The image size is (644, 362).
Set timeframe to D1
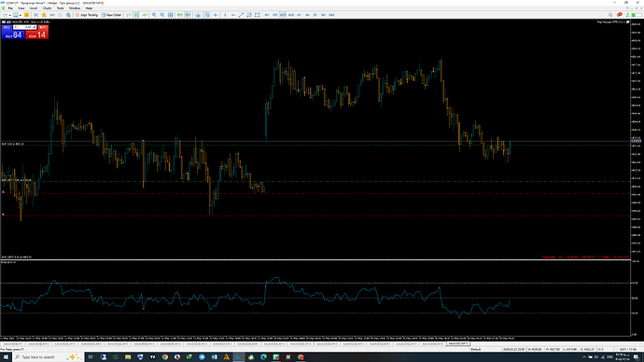(x=315, y=15)
